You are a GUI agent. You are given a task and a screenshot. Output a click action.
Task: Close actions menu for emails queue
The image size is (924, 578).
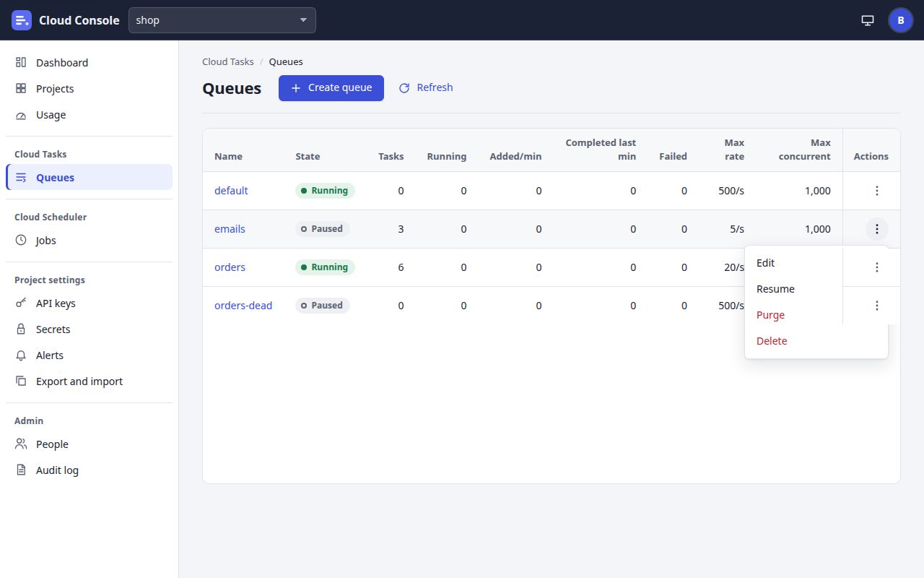click(x=877, y=229)
